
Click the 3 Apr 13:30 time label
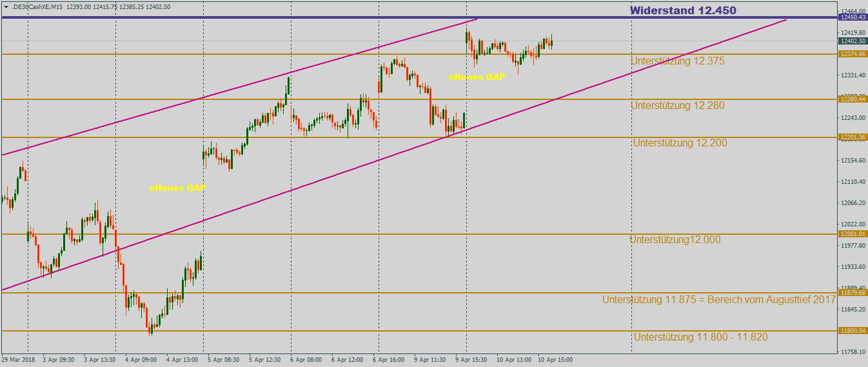[x=100, y=360]
